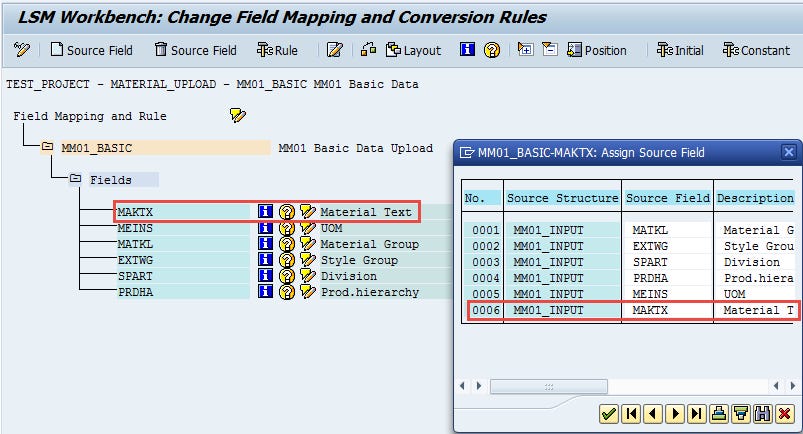Select the EXTWG field row

tap(183, 260)
